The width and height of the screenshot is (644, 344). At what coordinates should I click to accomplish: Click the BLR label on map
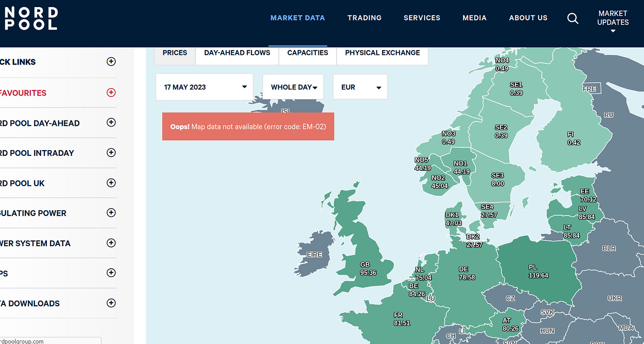coord(609,248)
